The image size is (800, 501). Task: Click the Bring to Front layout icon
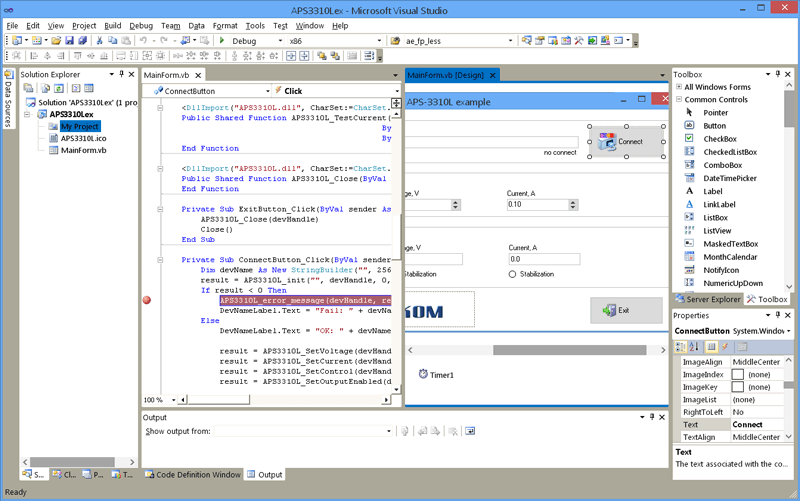[x=321, y=56]
